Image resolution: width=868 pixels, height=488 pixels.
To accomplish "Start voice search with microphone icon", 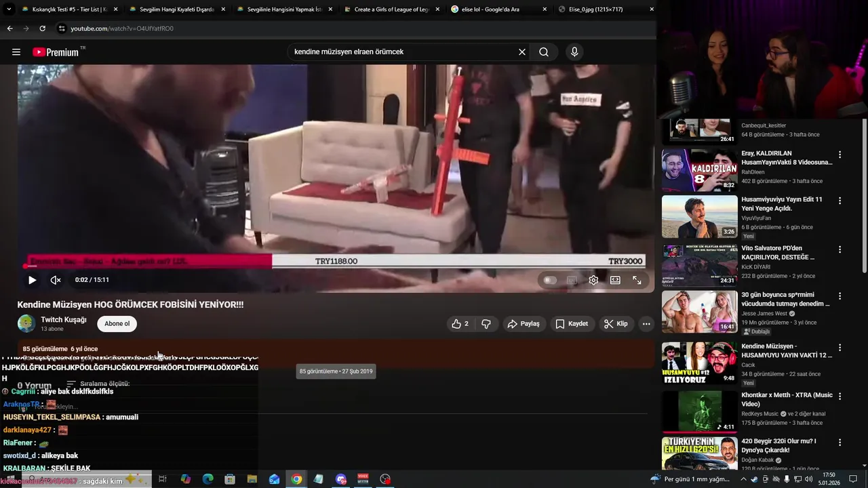I will [574, 52].
